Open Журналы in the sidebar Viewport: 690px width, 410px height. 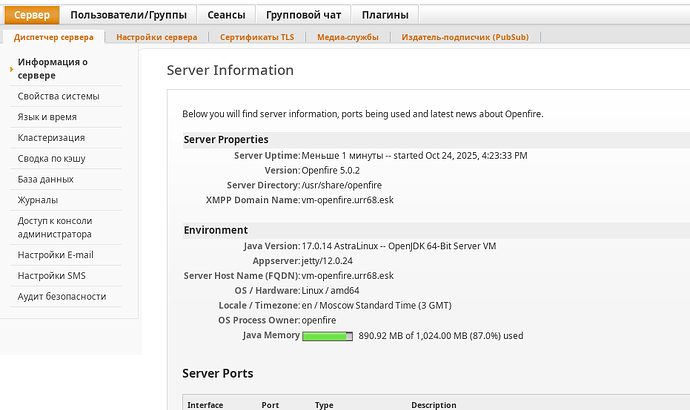38,200
